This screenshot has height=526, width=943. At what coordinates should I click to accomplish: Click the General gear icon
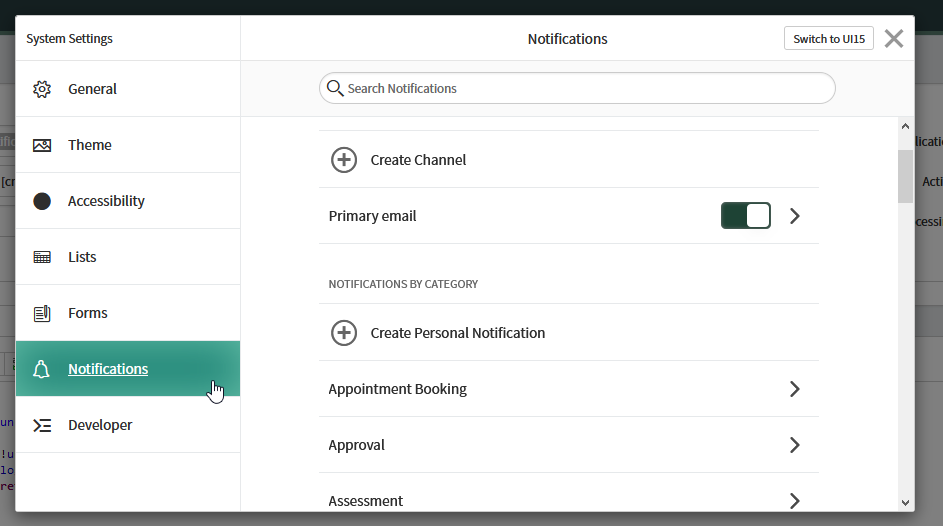[x=41, y=89]
